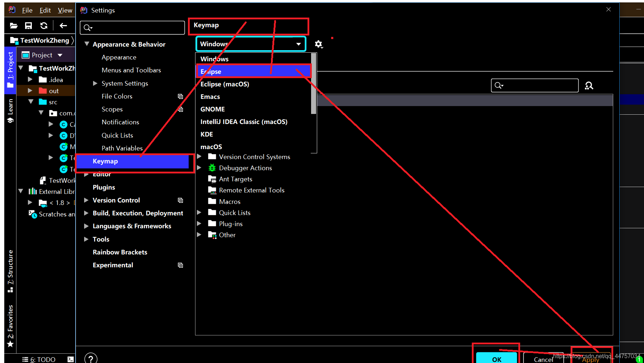Expand Plug-ins keymap group

[x=199, y=224]
